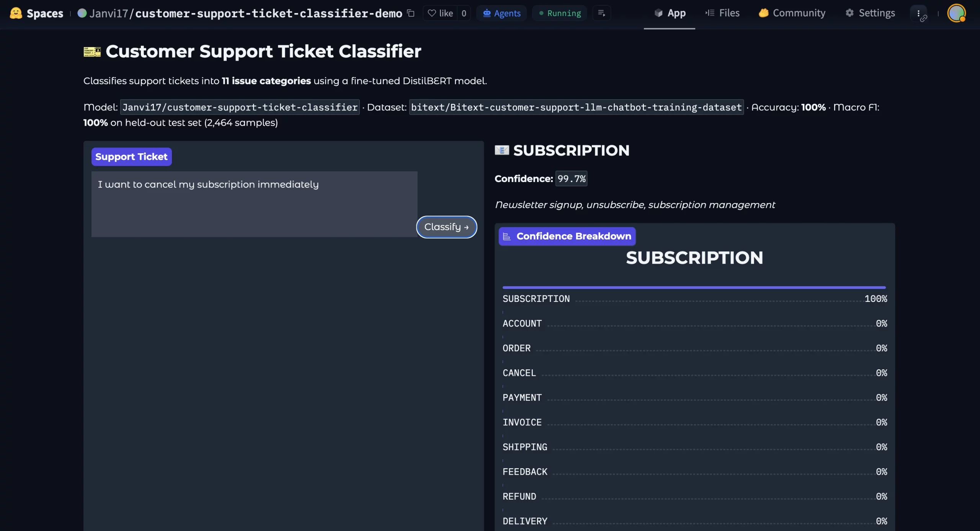This screenshot has width=980, height=531.
Task: Click the large SUBSCRIPTION breakdown heading
Action: (x=694, y=257)
